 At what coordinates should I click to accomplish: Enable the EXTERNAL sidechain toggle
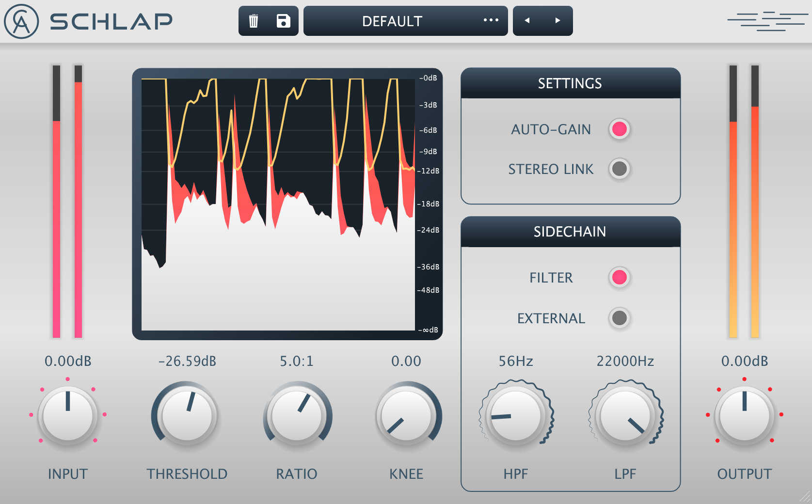[x=619, y=318]
